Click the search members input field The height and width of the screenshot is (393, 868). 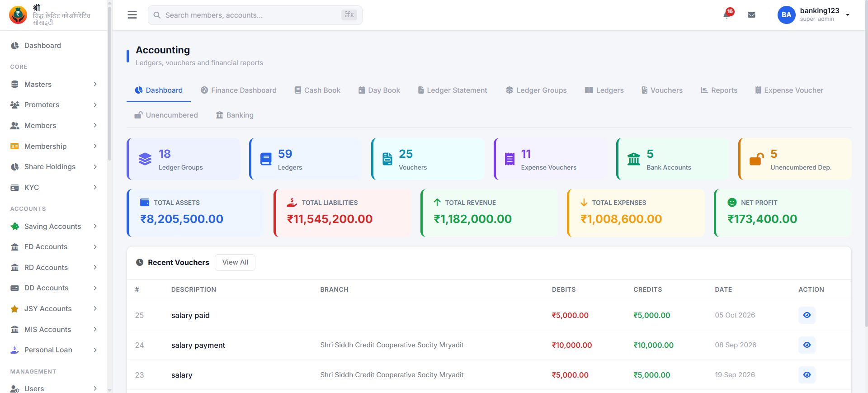pyautogui.click(x=255, y=15)
